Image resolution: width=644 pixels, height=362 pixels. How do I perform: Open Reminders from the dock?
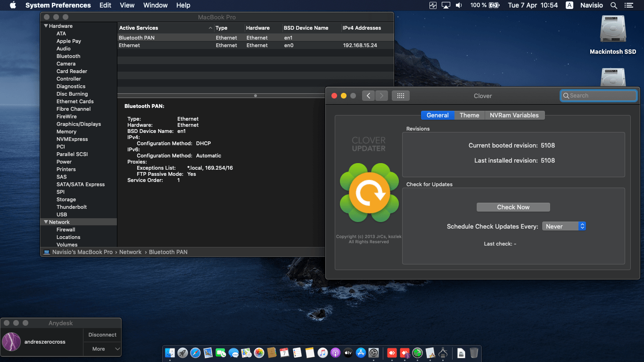click(297, 353)
